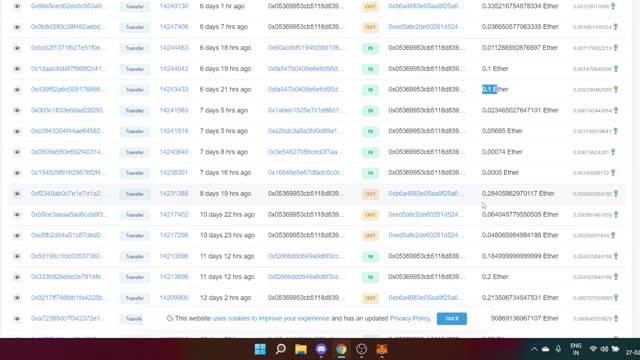Screen dimensions: 640x360
Task: Open quick view eye icon for block 14243433 row
Action: 17,89
